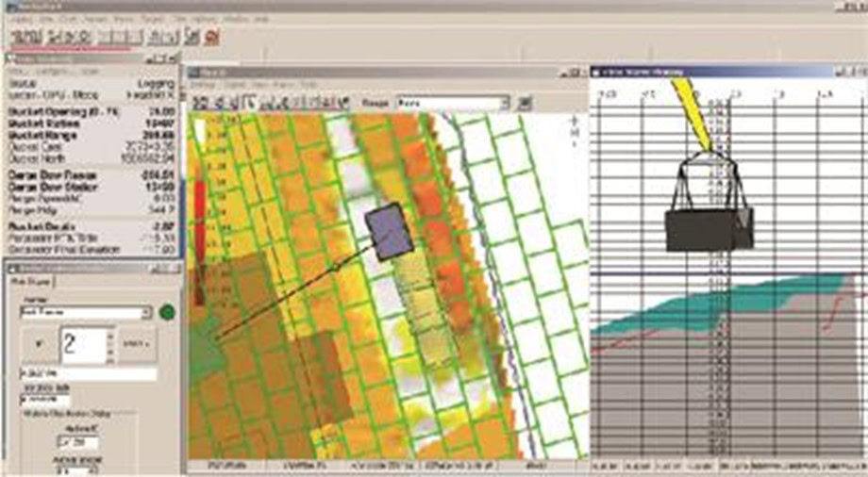Select the Bucket Opening value row
Screen dimensions: 868x477
[x=92, y=112]
